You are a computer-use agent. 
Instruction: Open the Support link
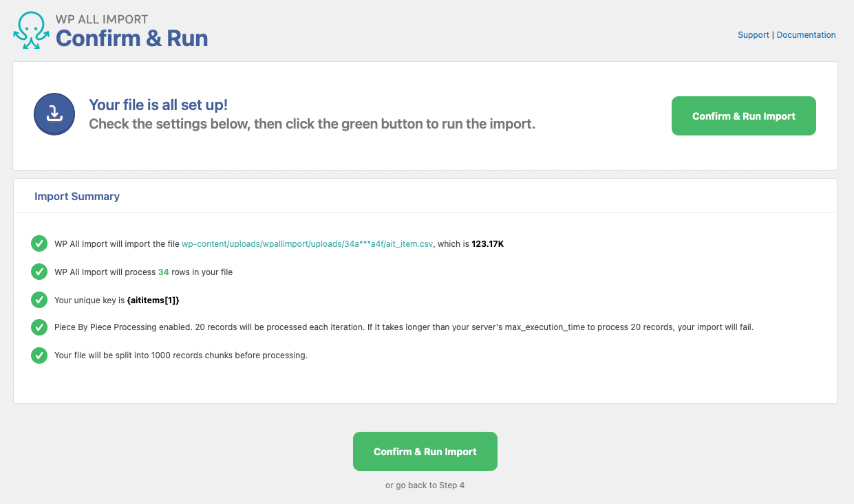coord(754,35)
